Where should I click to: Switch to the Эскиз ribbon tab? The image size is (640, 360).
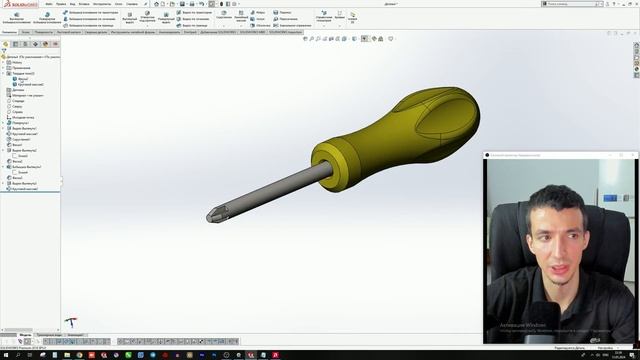pos(25,32)
